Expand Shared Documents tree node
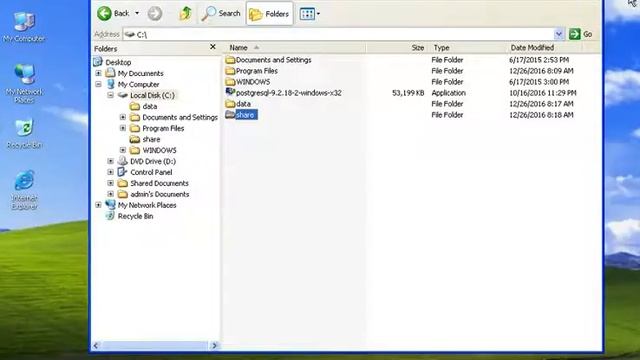The image size is (640, 360). [x=111, y=184]
